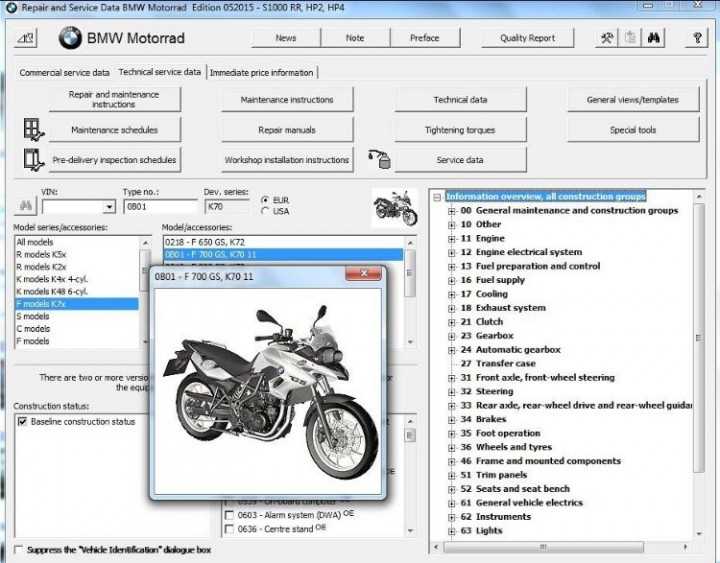
Task: Click the pre-delivery inspection schedule icon
Action: click(34, 160)
